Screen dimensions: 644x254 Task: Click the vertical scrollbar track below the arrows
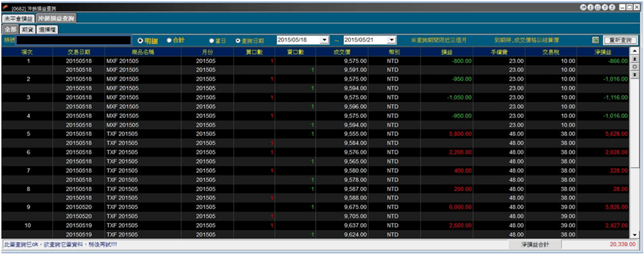(x=635, y=199)
